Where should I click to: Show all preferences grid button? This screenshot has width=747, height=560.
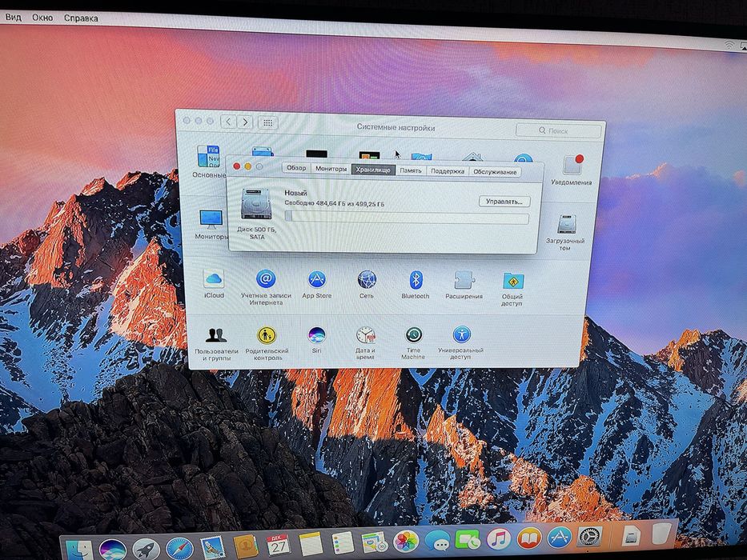pyautogui.click(x=267, y=123)
